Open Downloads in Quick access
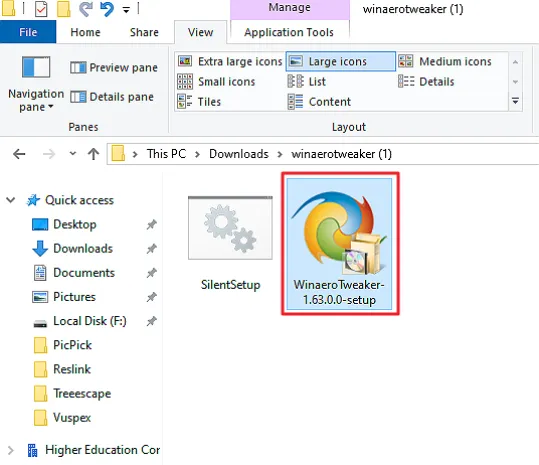539x465 pixels. point(72,248)
